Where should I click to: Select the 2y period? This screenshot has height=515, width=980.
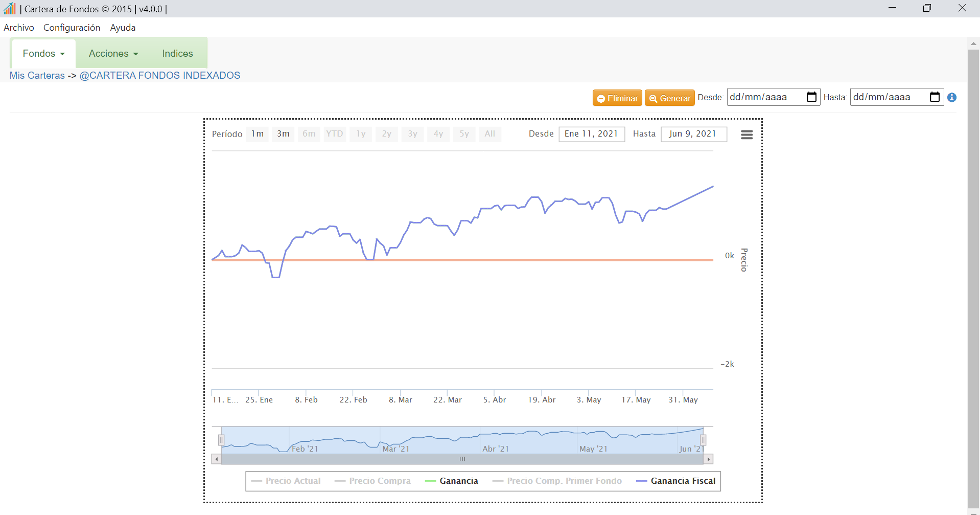pyautogui.click(x=387, y=134)
